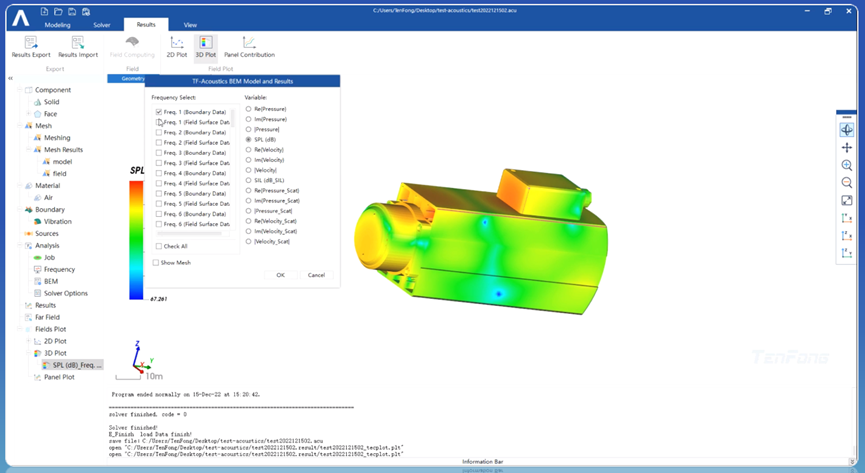Click the frequency list horizontal scrollbar

pyautogui.click(x=189, y=234)
